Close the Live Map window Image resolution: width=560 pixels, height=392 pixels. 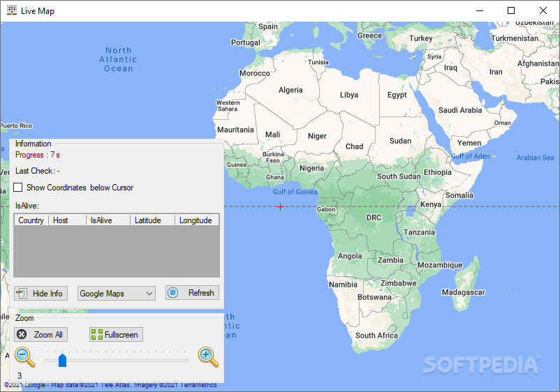(x=543, y=10)
